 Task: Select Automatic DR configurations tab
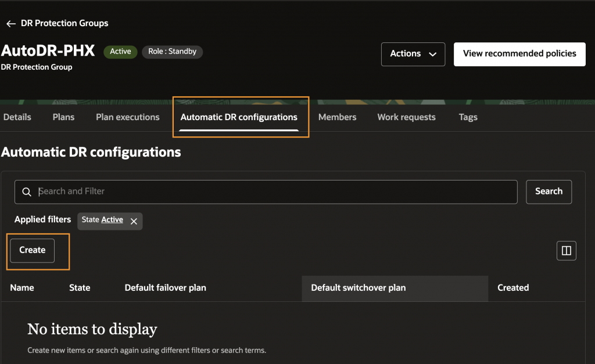click(239, 117)
